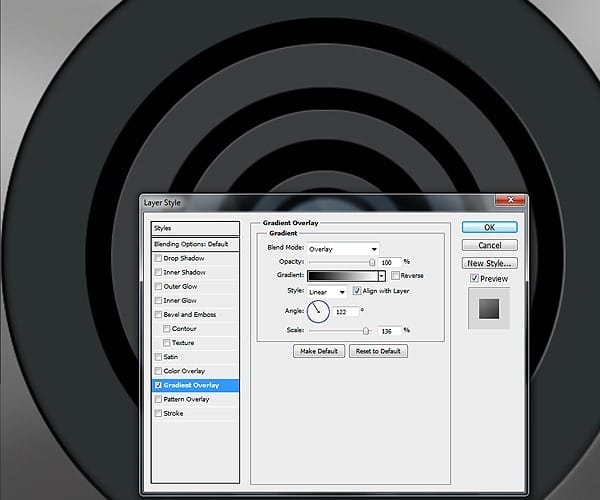Open the gradient Style dropdown
Viewport: 600px width, 500px height.
[x=327, y=292]
